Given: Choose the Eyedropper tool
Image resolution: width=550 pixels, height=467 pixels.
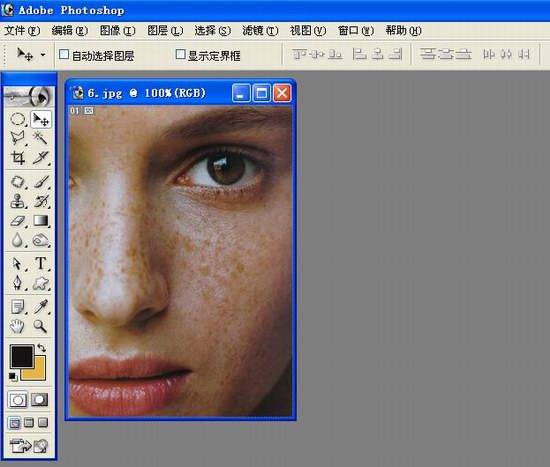Looking at the screenshot, I should click(x=40, y=307).
